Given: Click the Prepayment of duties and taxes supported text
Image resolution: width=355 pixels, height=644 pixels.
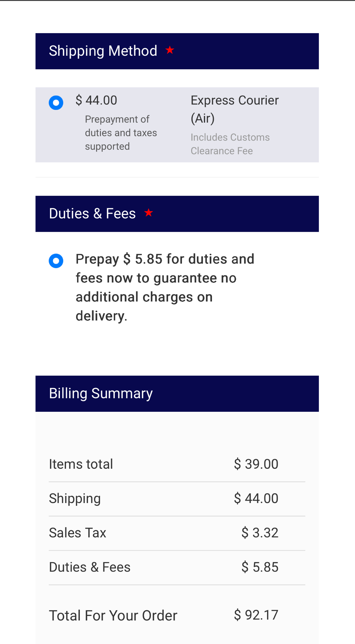Looking at the screenshot, I should coord(121,133).
